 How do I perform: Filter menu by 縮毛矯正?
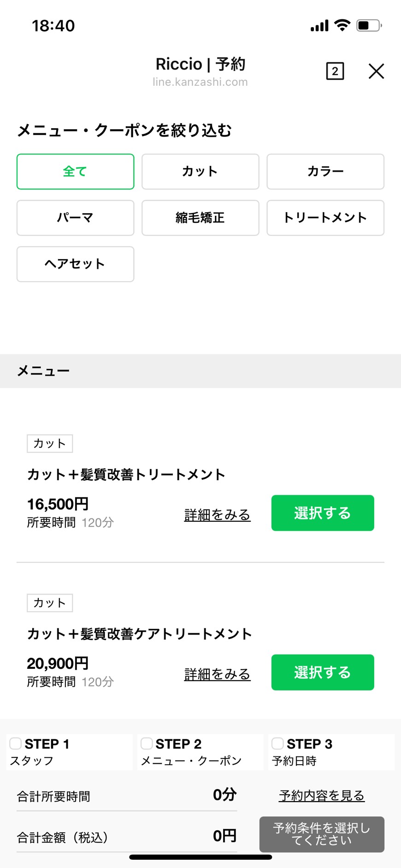[x=200, y=218]
